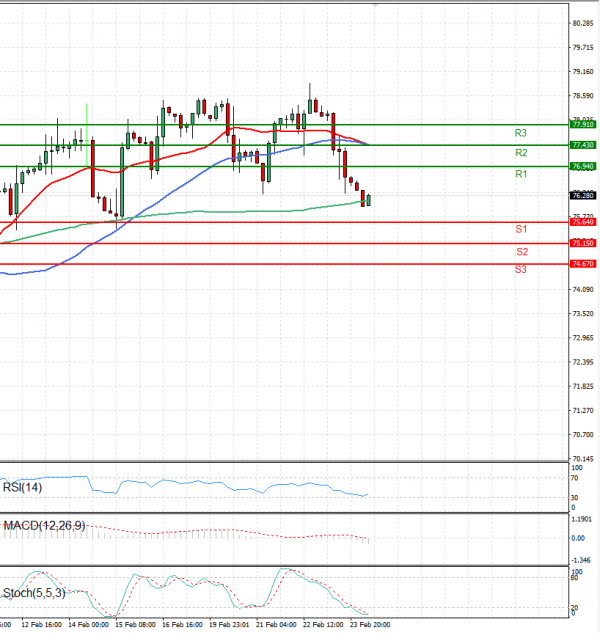Screen dimensions: 600x633
Task: Click the MACD 1.1901 scale value
Action: pos(582,519)
